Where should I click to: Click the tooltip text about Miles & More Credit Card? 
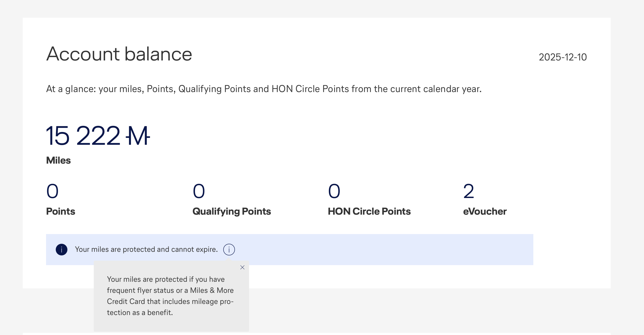click(x=170, y=296)
